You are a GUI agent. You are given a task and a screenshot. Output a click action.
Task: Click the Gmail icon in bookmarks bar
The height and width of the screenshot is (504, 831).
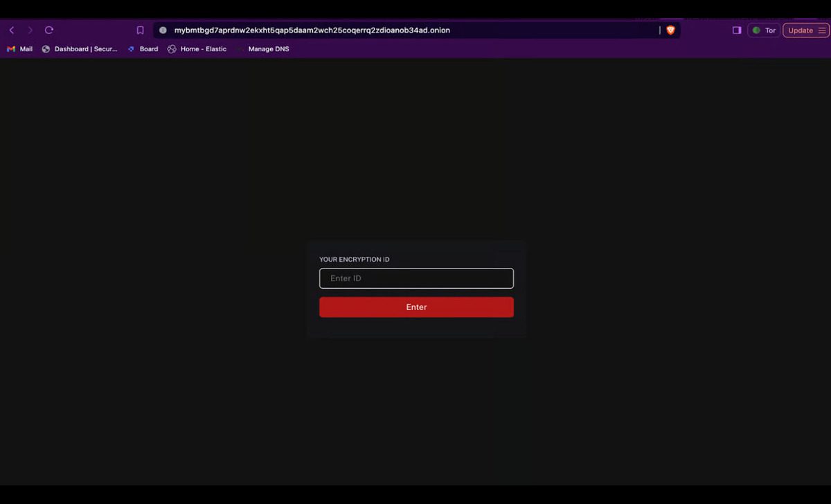pyautogui.click(x=11, y=49)
